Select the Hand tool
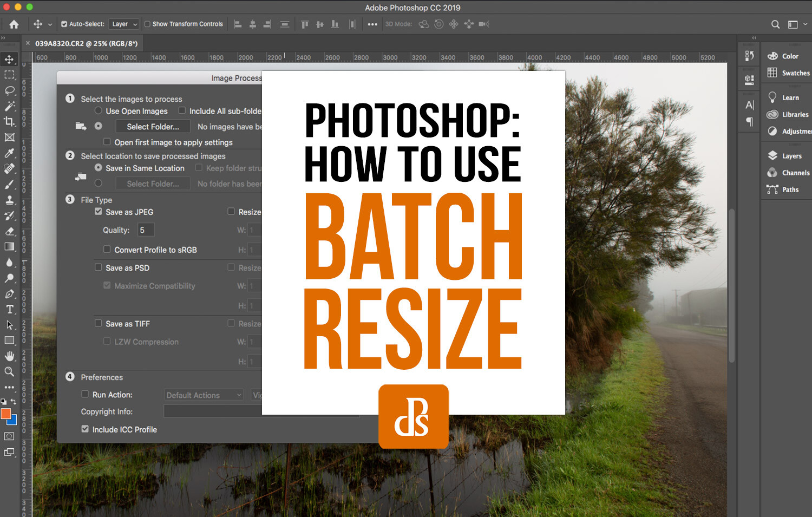This screenshot has height=517, width=812. (x=9, y=356)
